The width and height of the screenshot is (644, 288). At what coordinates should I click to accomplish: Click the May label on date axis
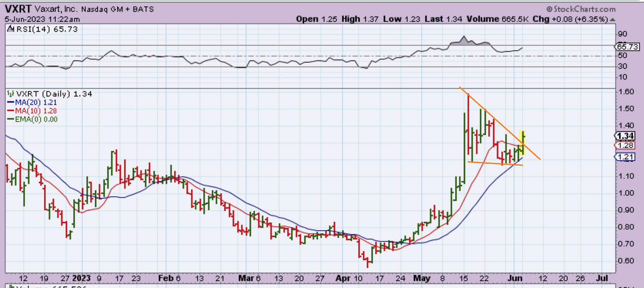coord(421,278)
